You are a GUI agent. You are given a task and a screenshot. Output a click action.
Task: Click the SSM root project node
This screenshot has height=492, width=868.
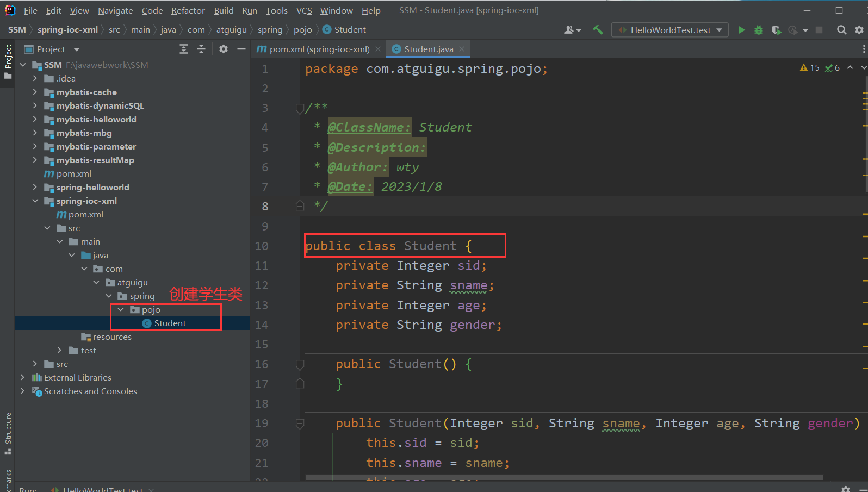coord(53,65)
